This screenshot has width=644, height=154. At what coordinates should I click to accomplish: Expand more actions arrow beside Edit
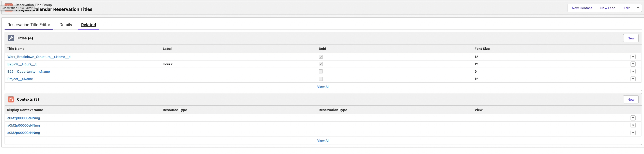coord(638,8)
